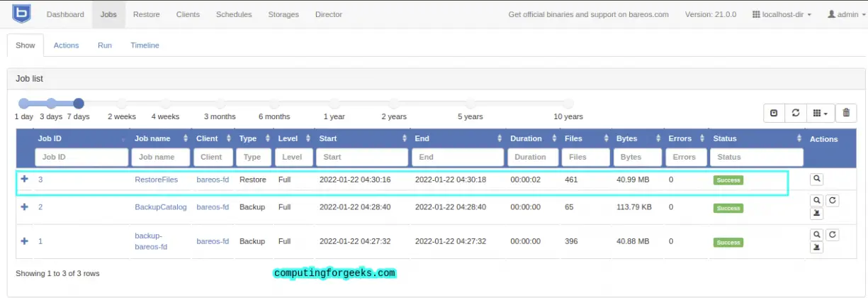Viewport: 868px width, 298px height.
Task: Open details magnifier for backup-bareos-fd job
Action: (816, 235)
